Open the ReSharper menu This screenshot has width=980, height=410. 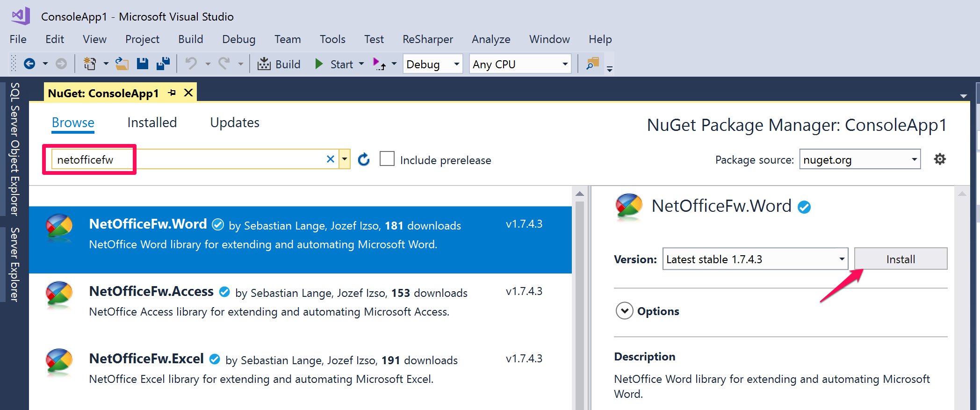coord(427,39)
